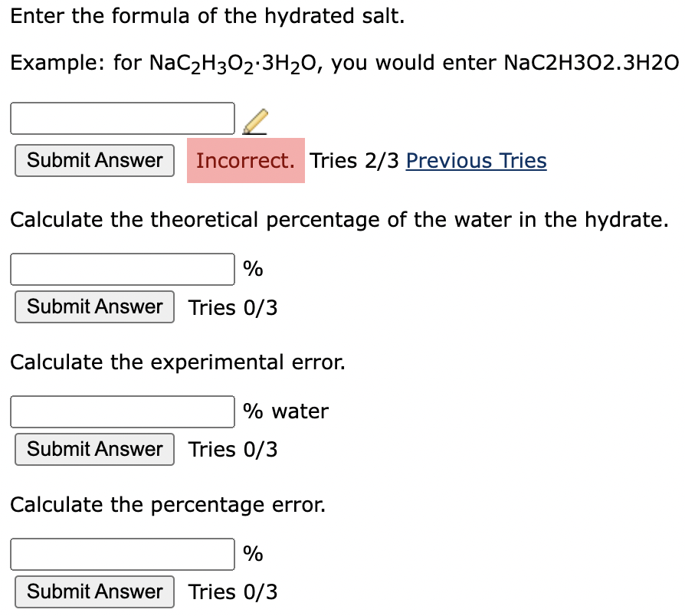Click the '% water' unit label
685x616 pixels.
point(286,411)
